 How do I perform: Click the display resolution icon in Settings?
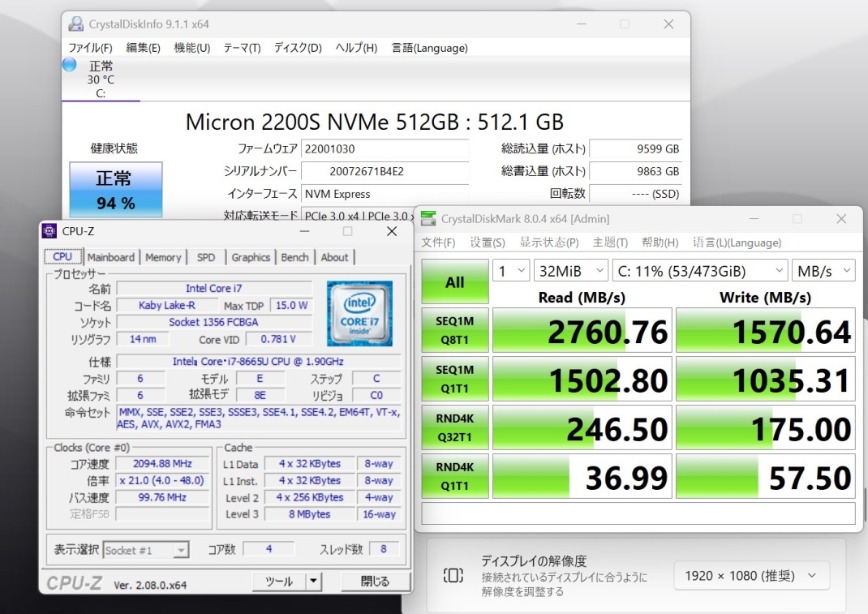coord(453,576)
